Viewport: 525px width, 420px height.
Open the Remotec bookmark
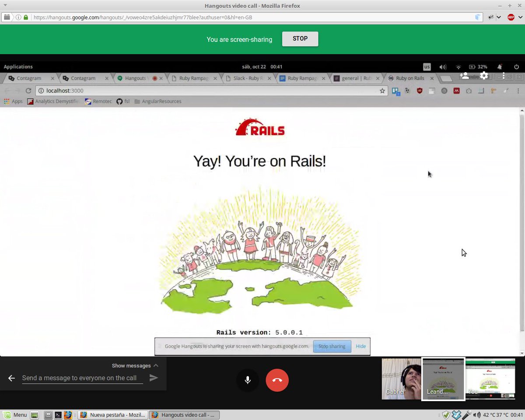(98, 101)
